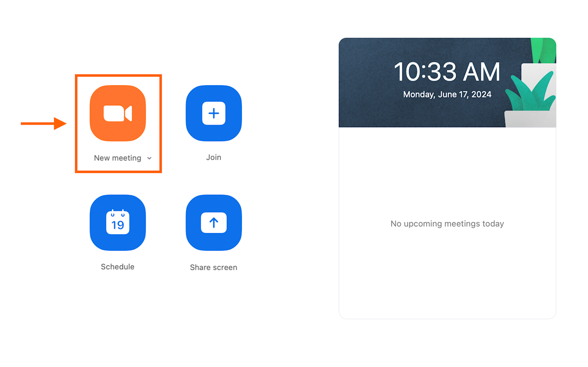Screen dimensions: 588x367
Task: Click the No upcoming meetings today message
Action: coord(447,224)
